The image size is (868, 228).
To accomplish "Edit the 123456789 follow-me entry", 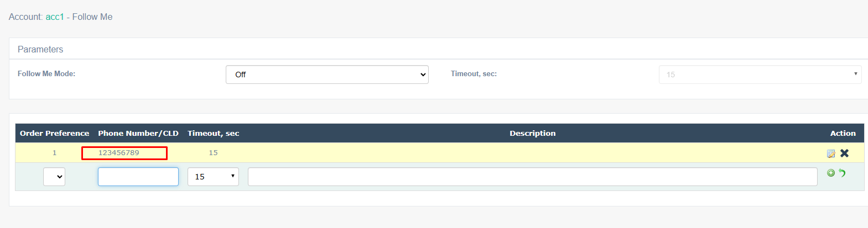I will (831, 153).
